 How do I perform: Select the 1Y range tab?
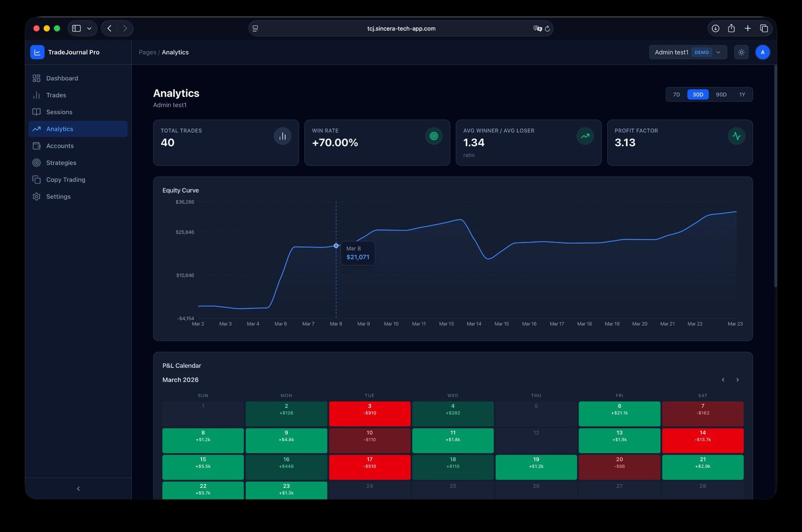click(742, 95)
